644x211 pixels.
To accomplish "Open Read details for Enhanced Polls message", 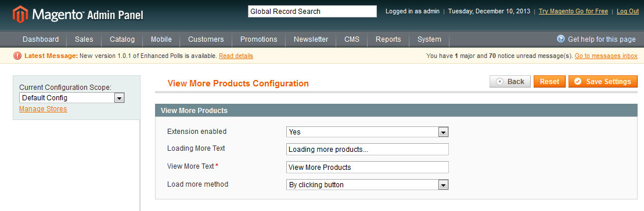I will point(236,56).
